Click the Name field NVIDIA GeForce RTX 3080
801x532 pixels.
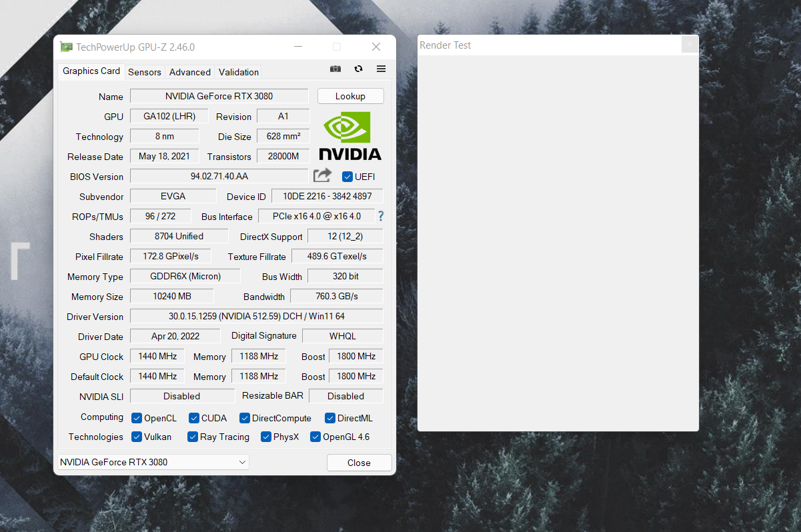[219, 96]
